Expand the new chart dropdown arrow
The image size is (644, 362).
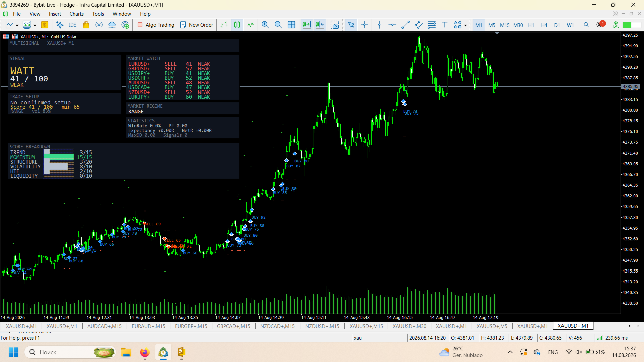coord(17,25)
